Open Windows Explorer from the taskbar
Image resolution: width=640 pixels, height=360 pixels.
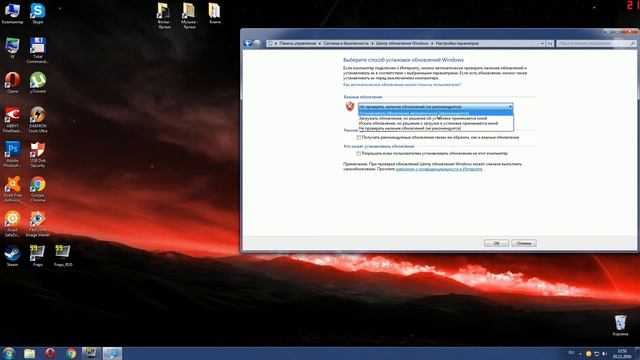point(29,353)
